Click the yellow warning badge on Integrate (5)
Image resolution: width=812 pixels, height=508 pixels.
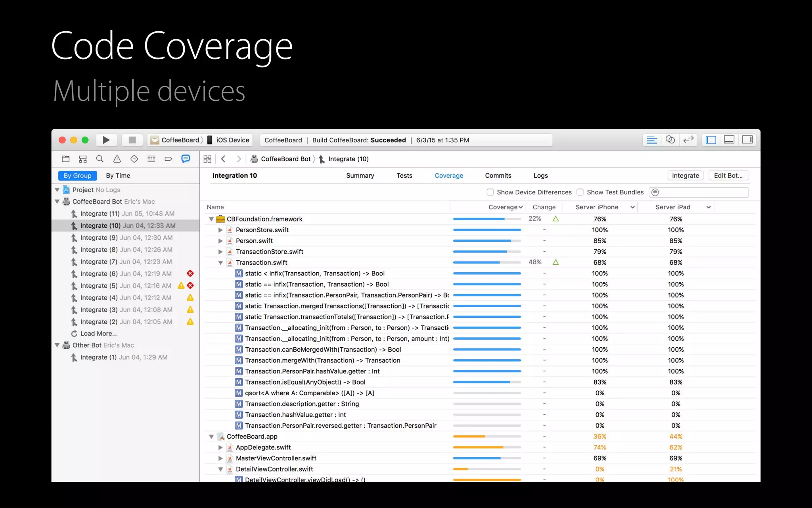pos(181,285)
